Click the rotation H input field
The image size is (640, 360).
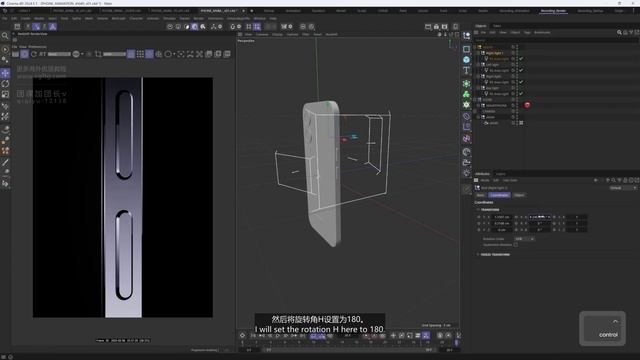540,217
